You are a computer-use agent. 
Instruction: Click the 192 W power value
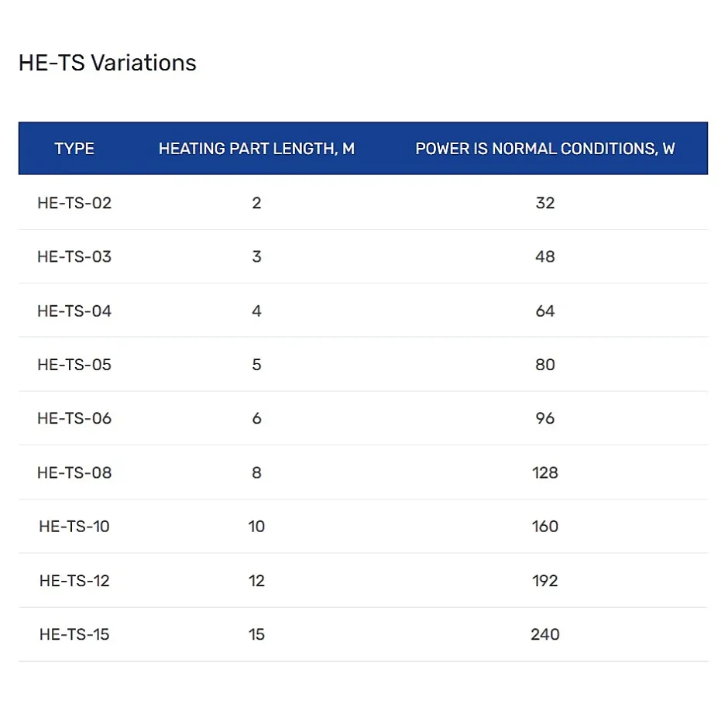[545, 580]
